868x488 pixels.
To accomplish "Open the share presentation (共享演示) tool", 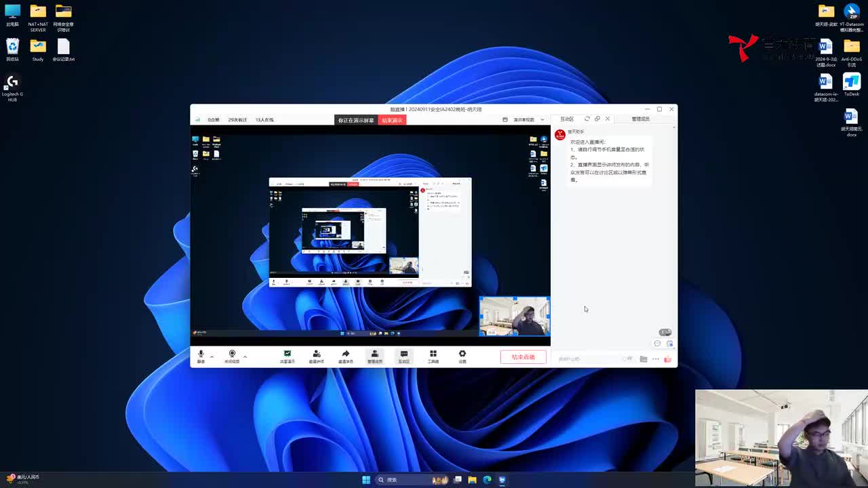I will click(x=288, y=357).
